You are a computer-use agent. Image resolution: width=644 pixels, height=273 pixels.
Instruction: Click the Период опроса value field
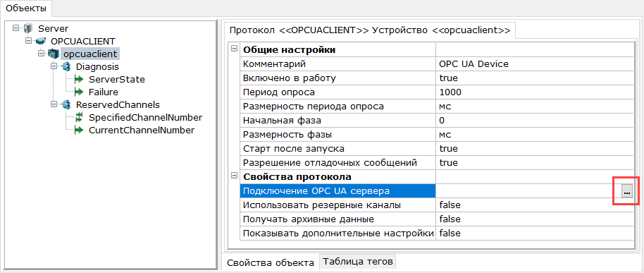click(x=534, y=92)
